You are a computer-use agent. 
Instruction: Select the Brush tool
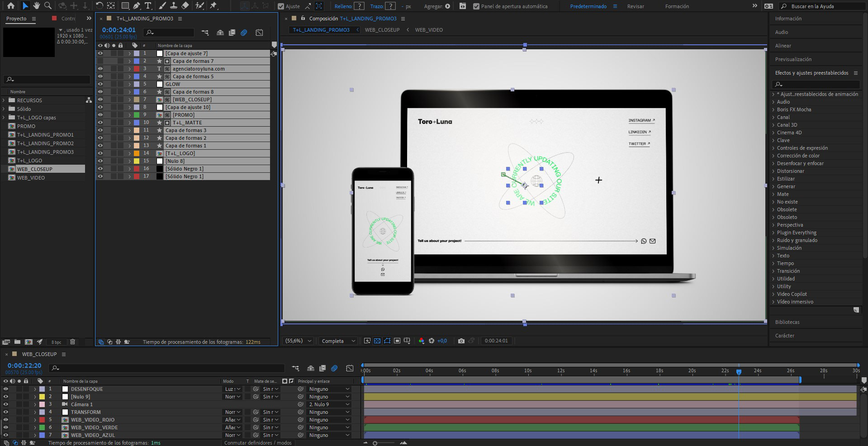163,6
